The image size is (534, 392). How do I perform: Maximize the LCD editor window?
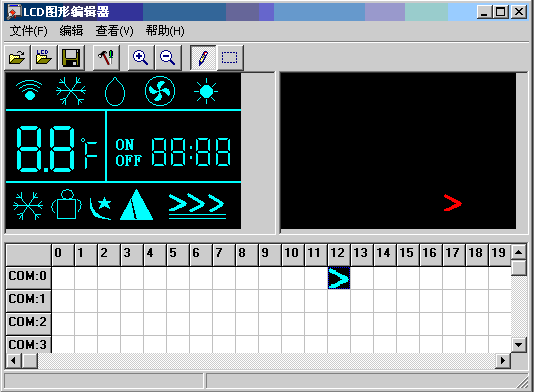pos(501,12)
